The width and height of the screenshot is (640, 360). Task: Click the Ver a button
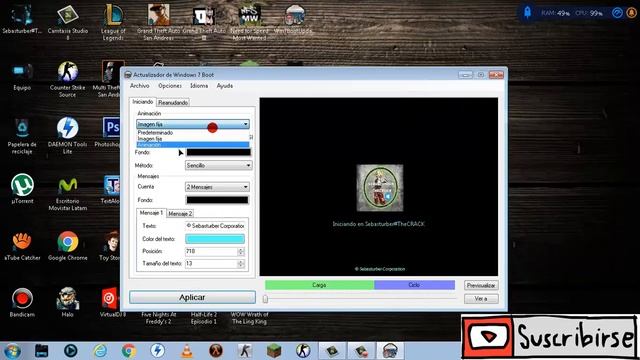[x=481, y=299]
